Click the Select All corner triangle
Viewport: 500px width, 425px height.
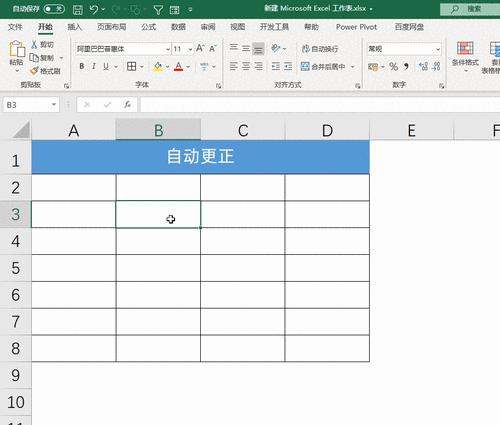tap(22, 130)
